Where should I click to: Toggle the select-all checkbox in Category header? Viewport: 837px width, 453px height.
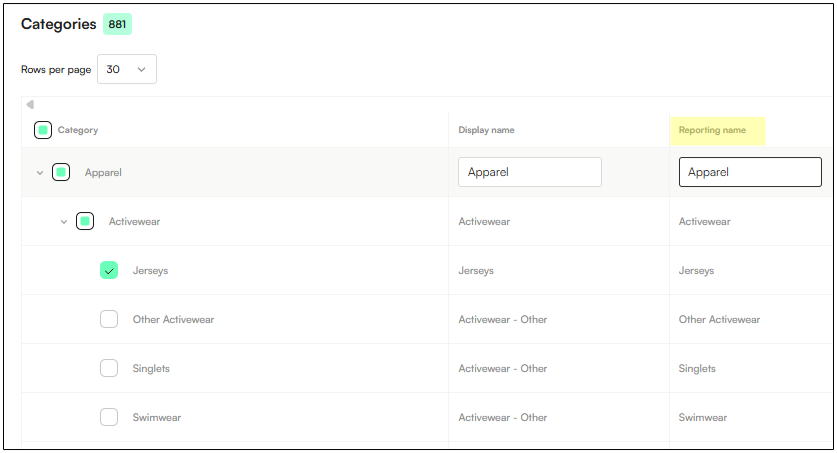tap(43, 130)
